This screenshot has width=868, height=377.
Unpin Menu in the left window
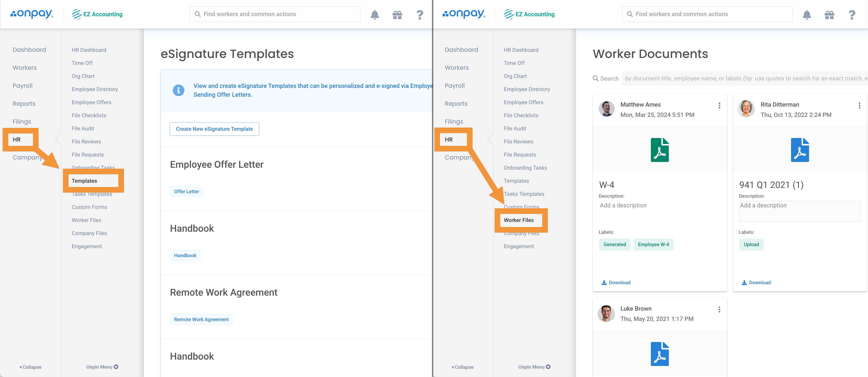coord(102,367)
